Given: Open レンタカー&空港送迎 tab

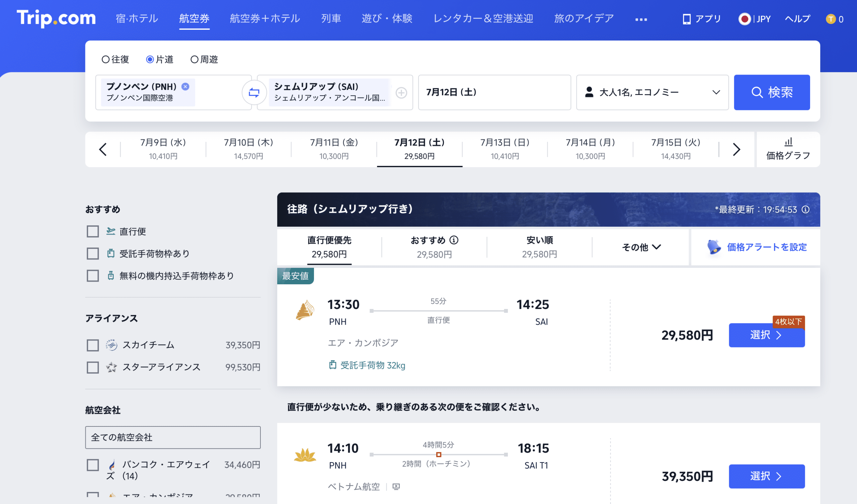Looking at the screenshot, I should pos(483,18).
